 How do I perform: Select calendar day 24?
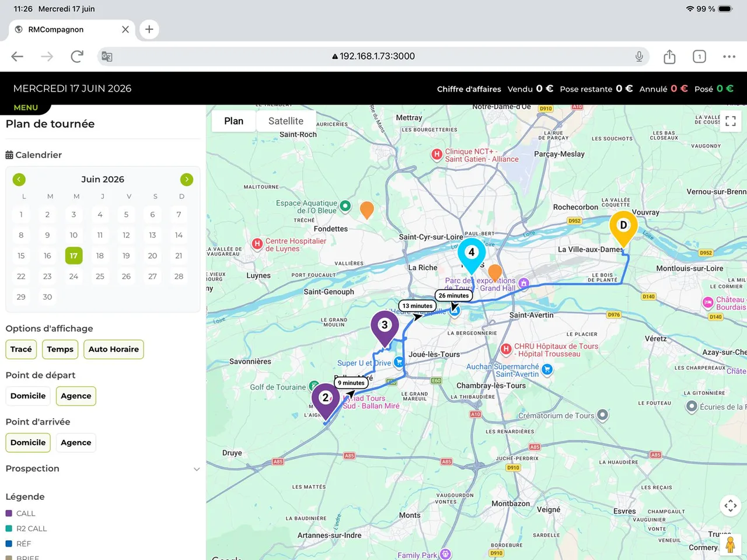pyautogui.click(x=74, y=276)
